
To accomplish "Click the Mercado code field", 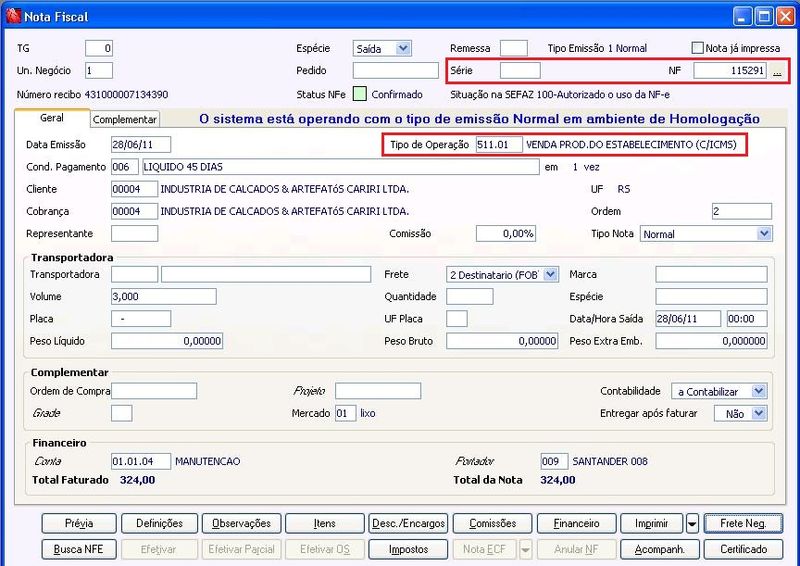I will coord(345,413).
